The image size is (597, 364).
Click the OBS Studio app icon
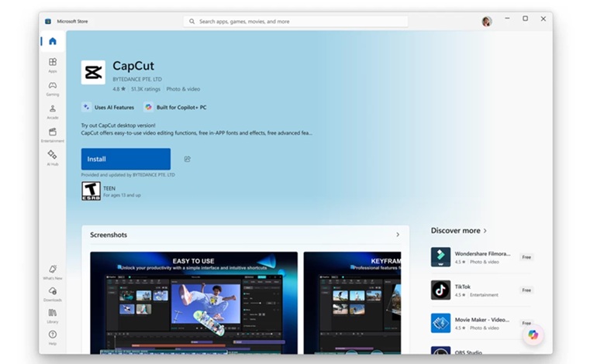(440, 350)
